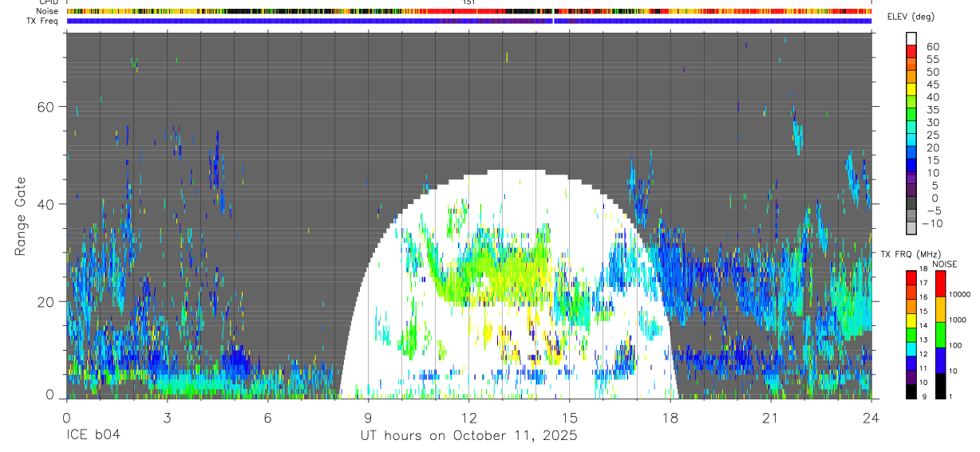Click the '14' label on TX FRQ legend
Screen dimensions: 980x452
[923, 326]
